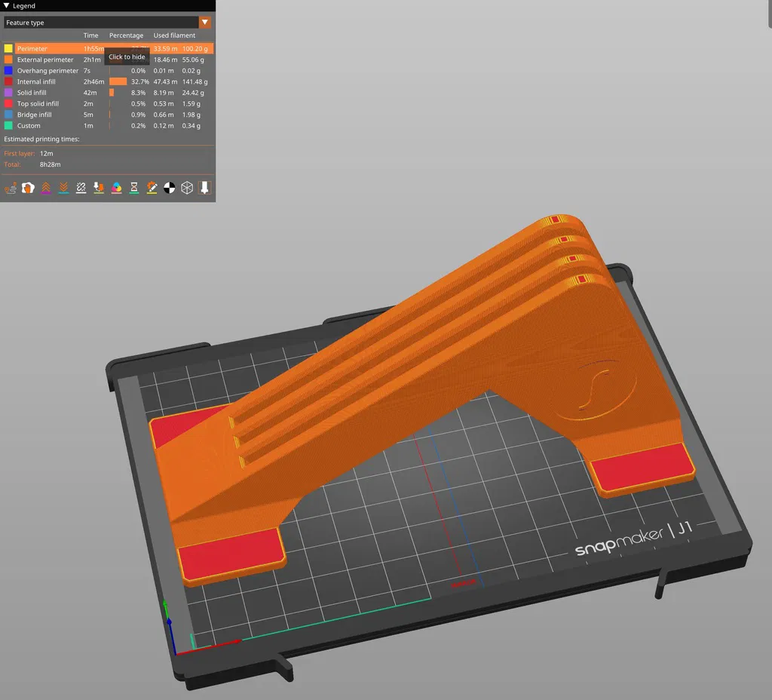Click the Time column header

coord(90,35)
